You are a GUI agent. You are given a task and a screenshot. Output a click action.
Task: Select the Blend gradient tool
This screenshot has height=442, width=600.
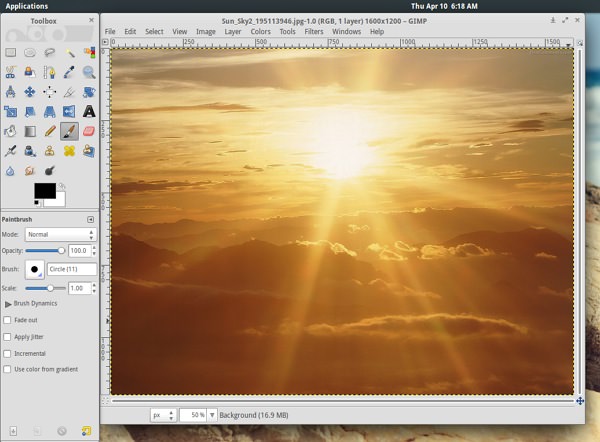point(30,131)
